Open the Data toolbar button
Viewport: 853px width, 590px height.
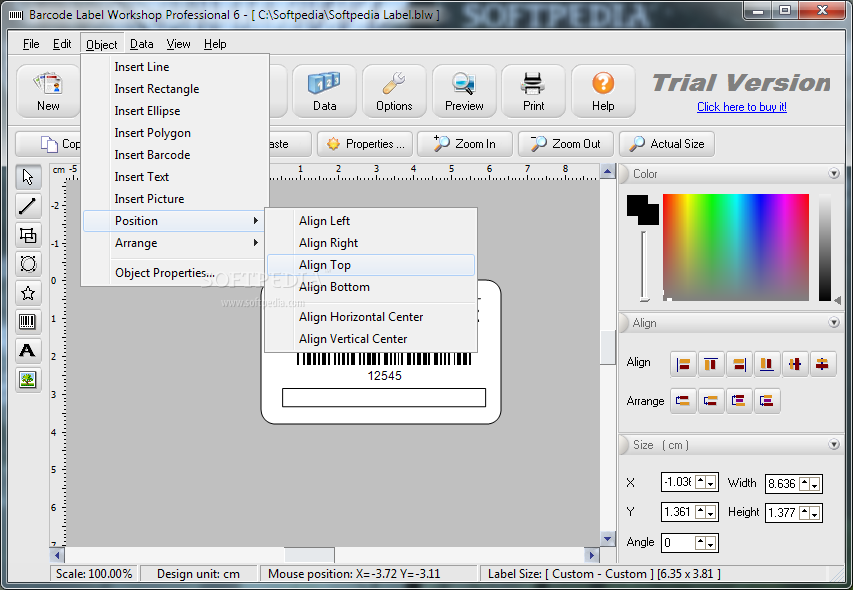click(x=324, y=91)
